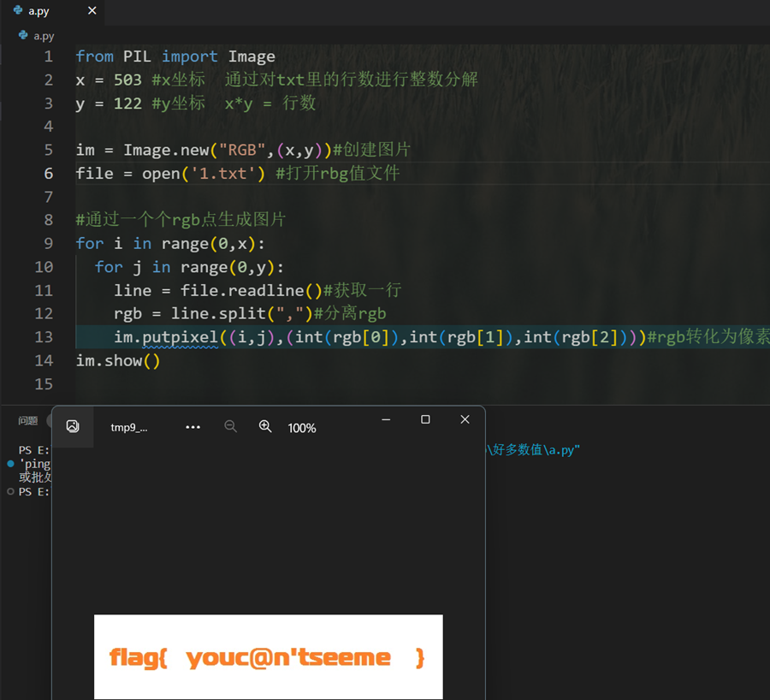Switch to the 问题 panel tab
Image resolution: width=770 pixels, height=700 pixels.
[28, 420]
